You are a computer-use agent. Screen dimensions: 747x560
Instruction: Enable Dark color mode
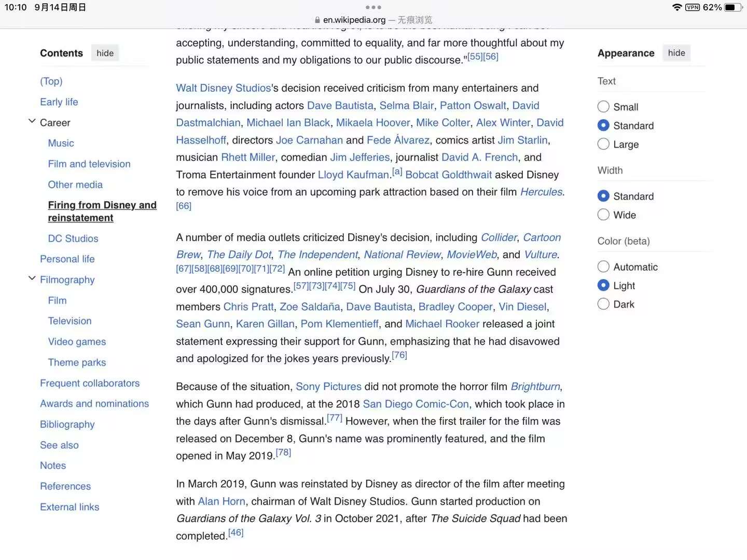(x=603, y=304)
